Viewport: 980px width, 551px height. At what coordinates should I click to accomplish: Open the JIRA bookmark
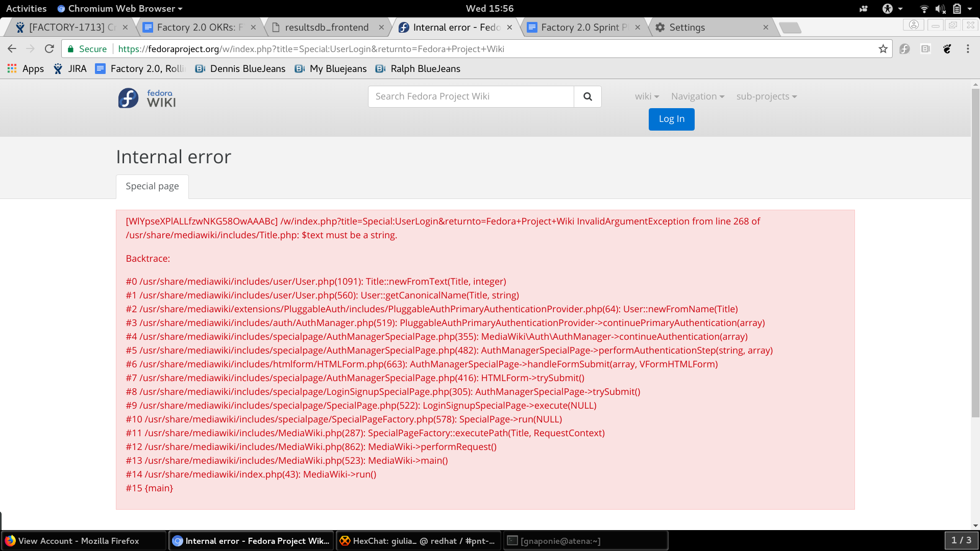[70, 69]
